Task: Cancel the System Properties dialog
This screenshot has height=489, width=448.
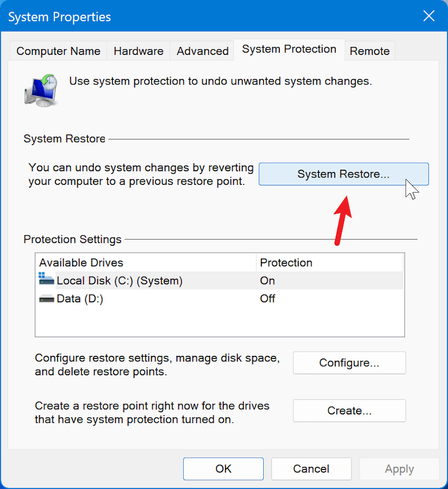Action: coord(311,468)
